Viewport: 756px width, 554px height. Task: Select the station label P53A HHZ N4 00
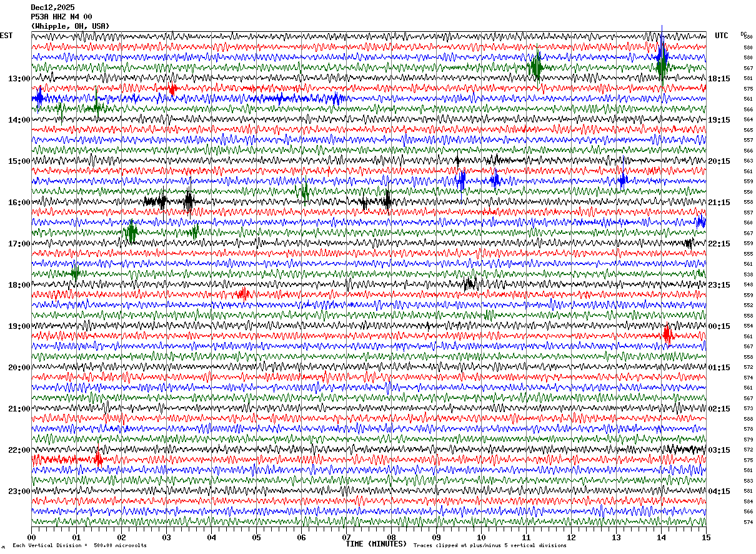[x=61, y=17]
